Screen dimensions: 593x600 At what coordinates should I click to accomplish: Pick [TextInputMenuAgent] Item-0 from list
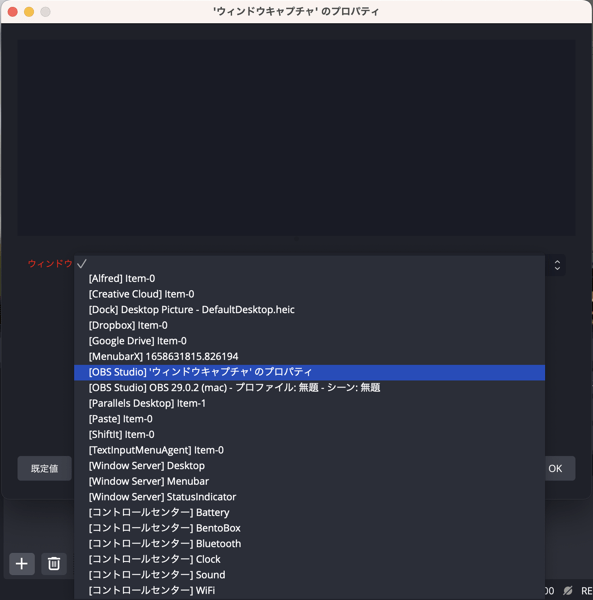tap(309, 450)
